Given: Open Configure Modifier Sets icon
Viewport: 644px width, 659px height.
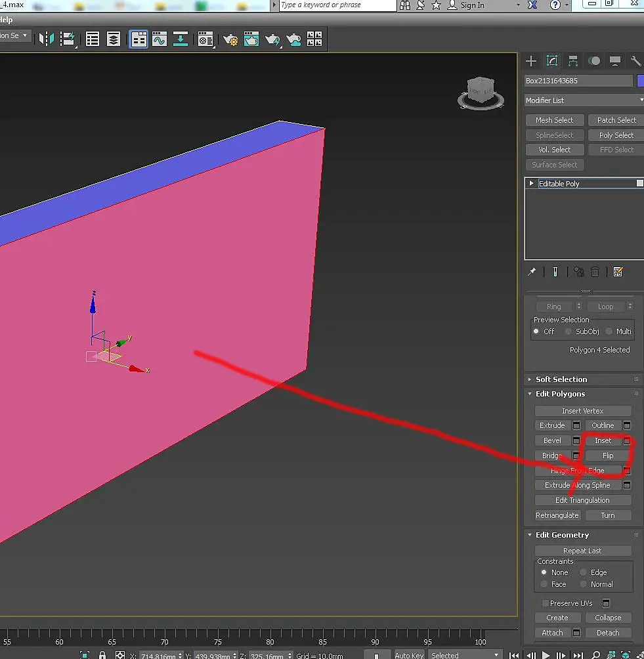Looking at the screenshot, I should coord(618,272).
